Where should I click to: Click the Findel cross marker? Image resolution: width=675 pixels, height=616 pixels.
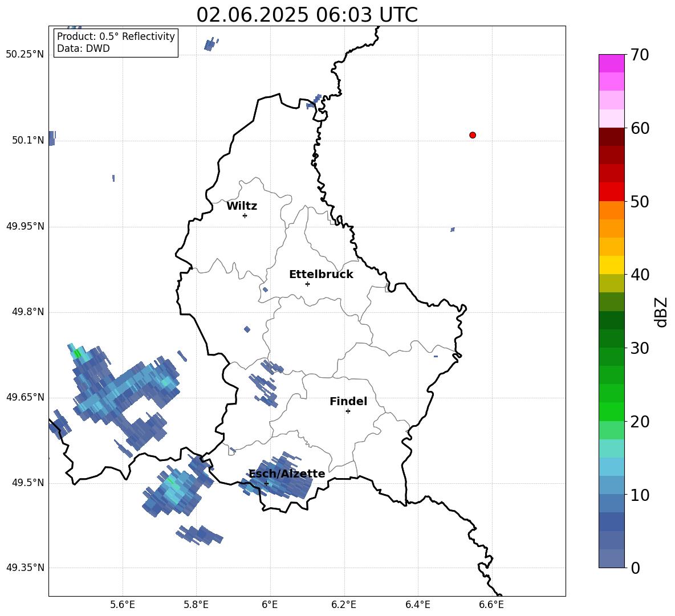point(348,411)
